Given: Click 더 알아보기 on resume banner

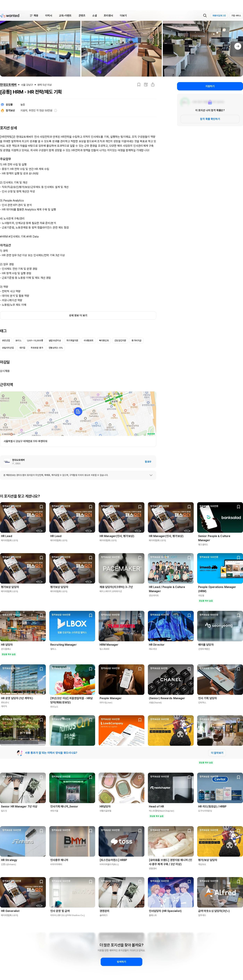Looking at the screenshot, I should (x=217, y=753).
